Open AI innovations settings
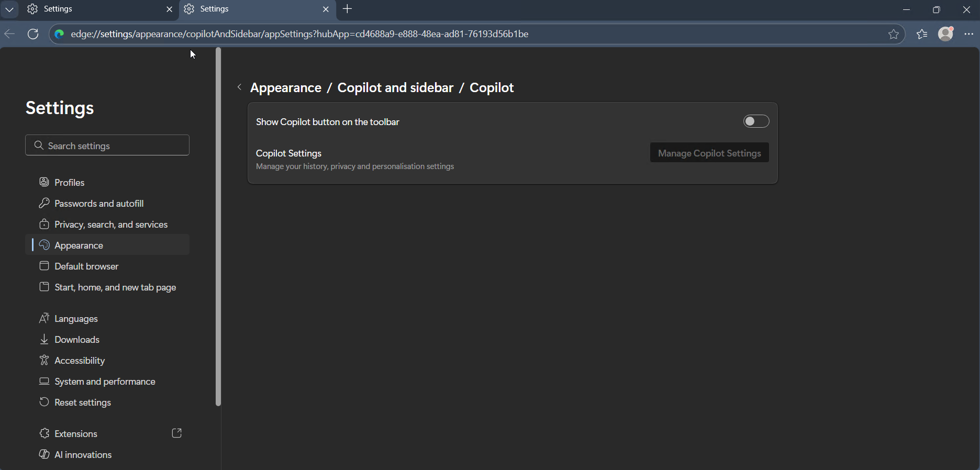This screenshot has width=980, height=470. tap(83, 454)
